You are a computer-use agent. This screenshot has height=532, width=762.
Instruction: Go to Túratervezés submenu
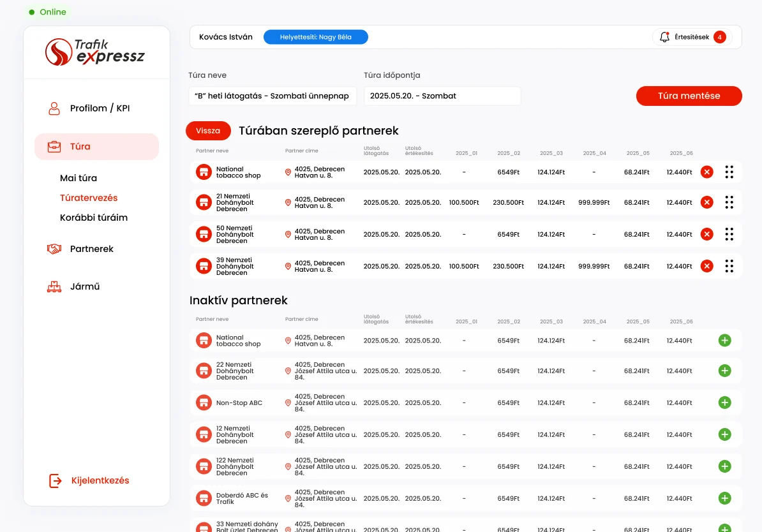(x=89, y=198)
